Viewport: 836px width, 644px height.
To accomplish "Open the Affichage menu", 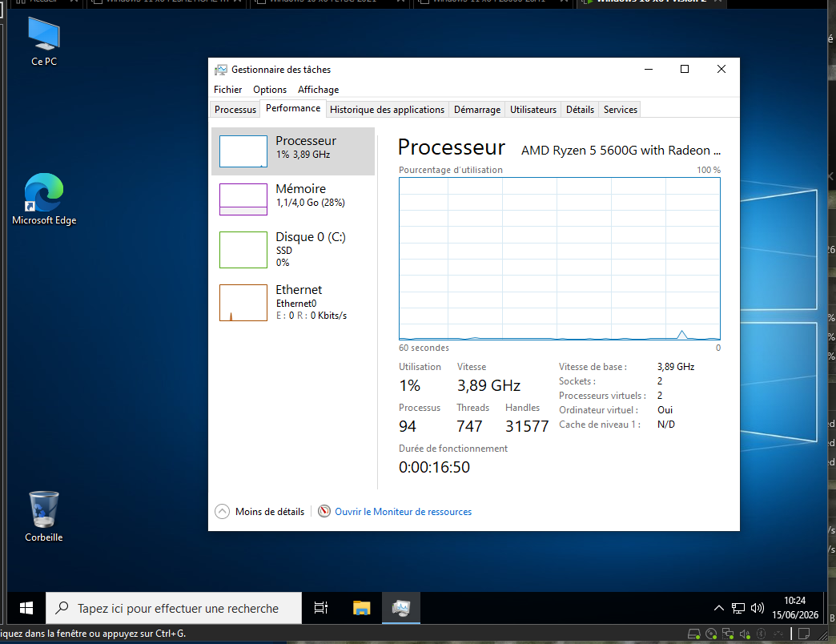I will [318, 90].
